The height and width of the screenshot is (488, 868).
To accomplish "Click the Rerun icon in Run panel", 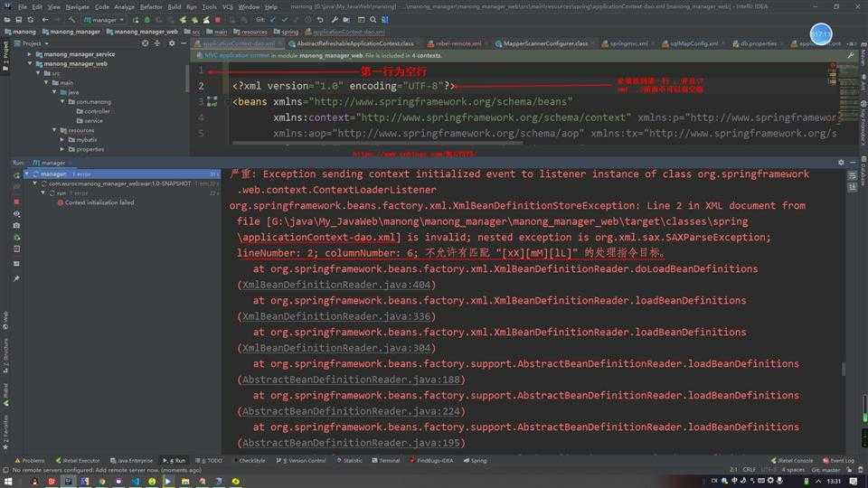I will pyautogui.click(x=16, y=174).
